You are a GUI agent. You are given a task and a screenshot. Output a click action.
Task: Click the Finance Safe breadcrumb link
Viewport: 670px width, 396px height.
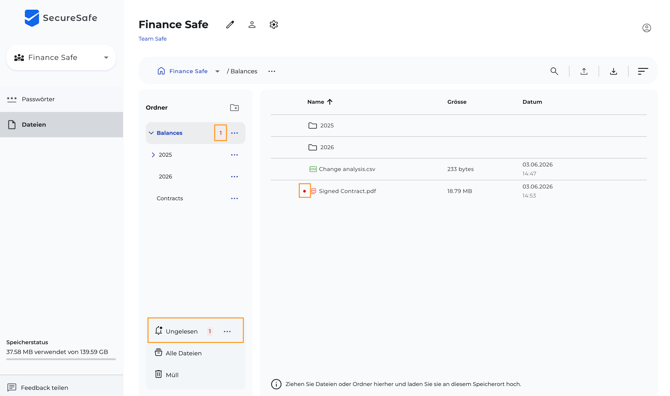(x=188, y=71)
